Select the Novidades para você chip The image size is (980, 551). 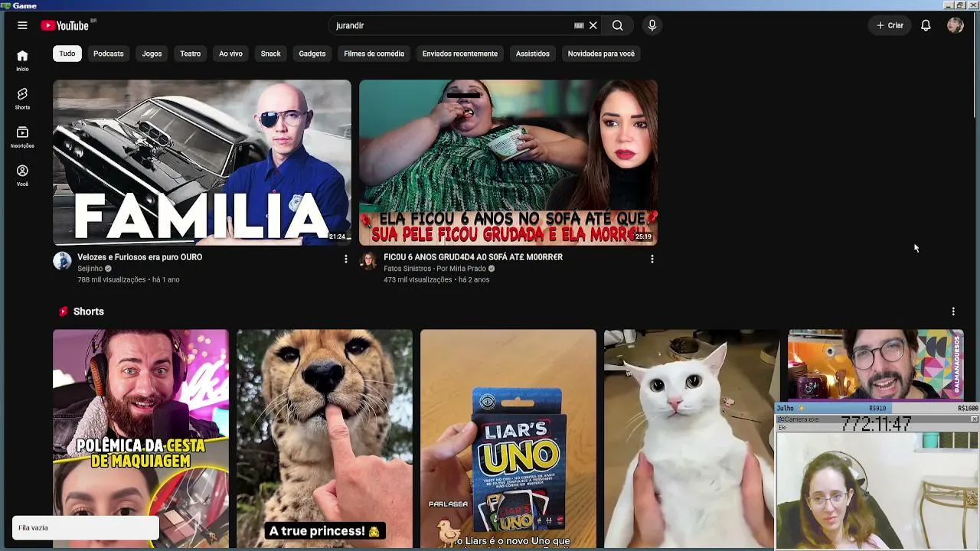[601, 54]
